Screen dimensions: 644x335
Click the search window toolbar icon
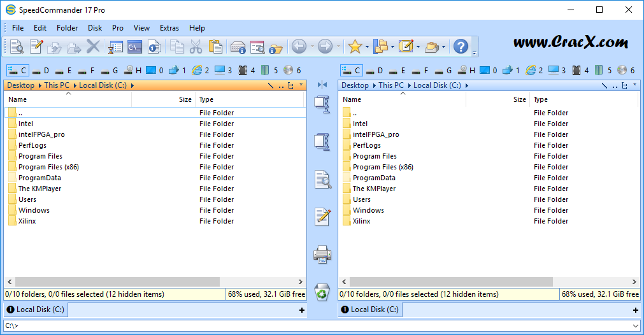coord(257,47)
